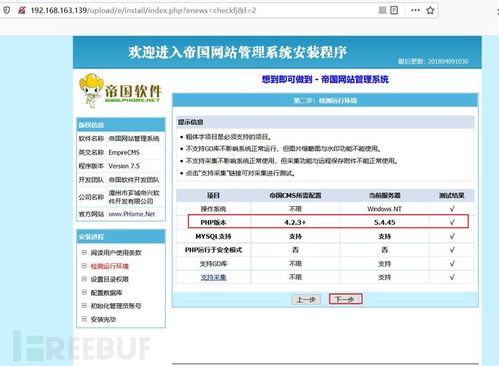The height and width of the screenshot is (366, 499).
Task: Open the www.PHome.Net official site link
Action: [132, 214]
